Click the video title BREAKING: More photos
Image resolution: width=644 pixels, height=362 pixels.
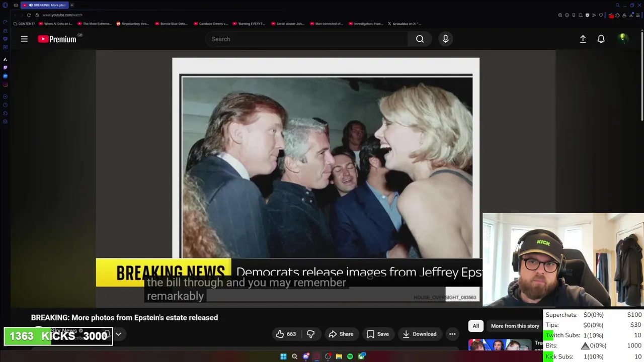[x=124, y=317]
